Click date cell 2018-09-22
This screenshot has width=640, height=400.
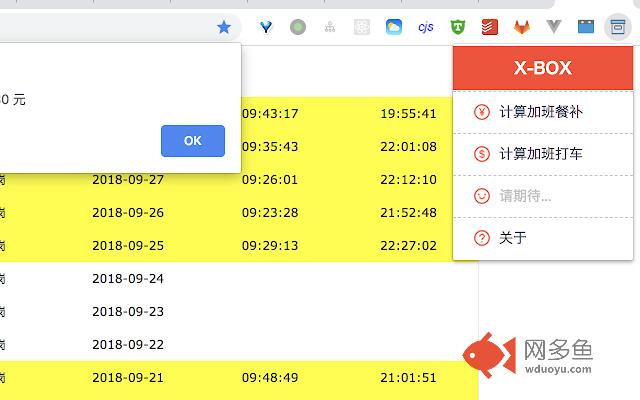[x=128, y=345]
